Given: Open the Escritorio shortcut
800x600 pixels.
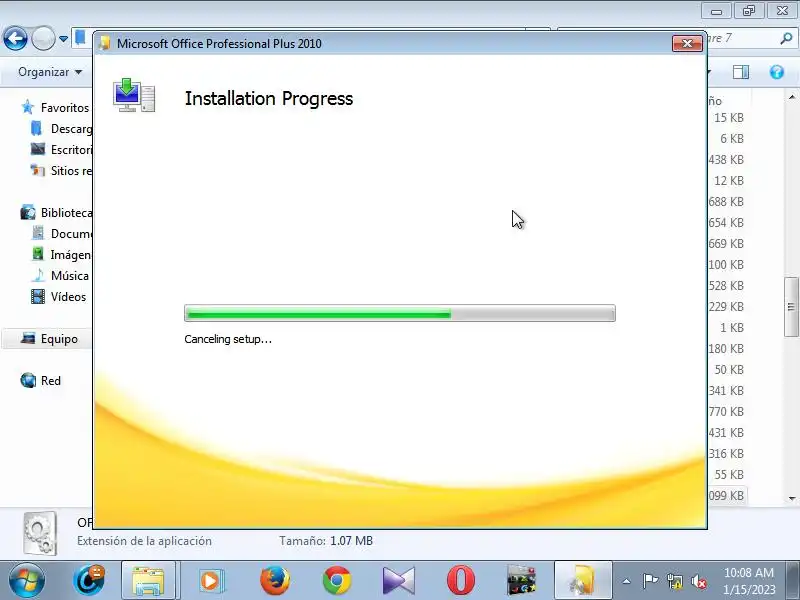Looking at the screenshot, I should 71,149.
